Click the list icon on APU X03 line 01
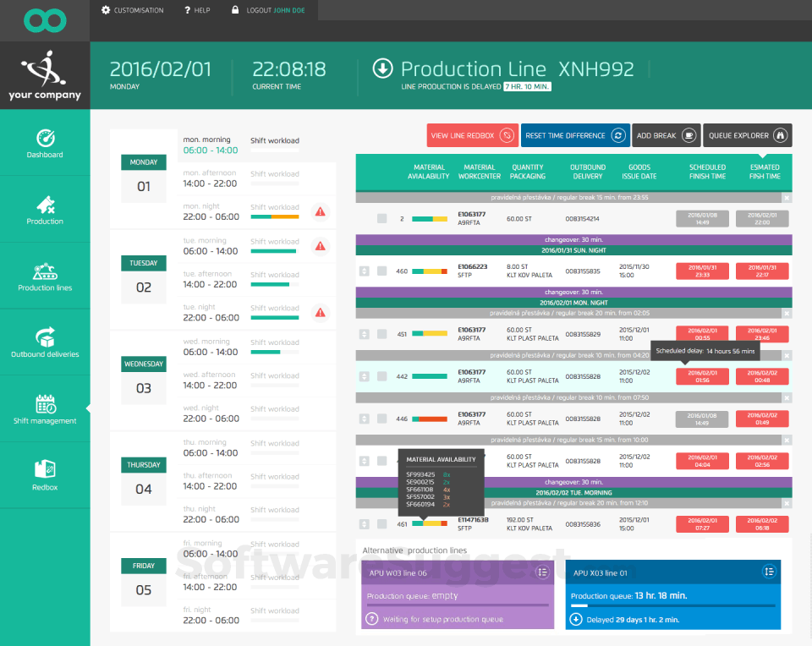 [769, 572]
